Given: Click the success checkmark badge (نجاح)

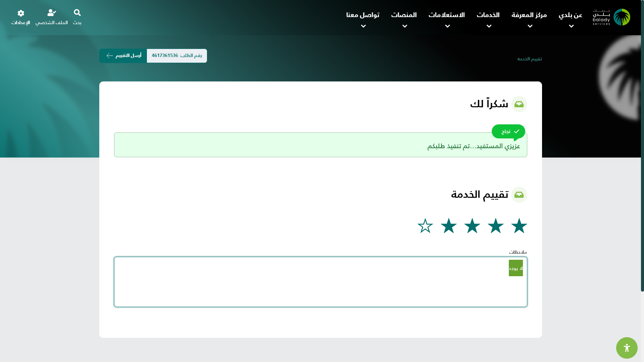Looking at the screenshot, I should tap(508, 131).
